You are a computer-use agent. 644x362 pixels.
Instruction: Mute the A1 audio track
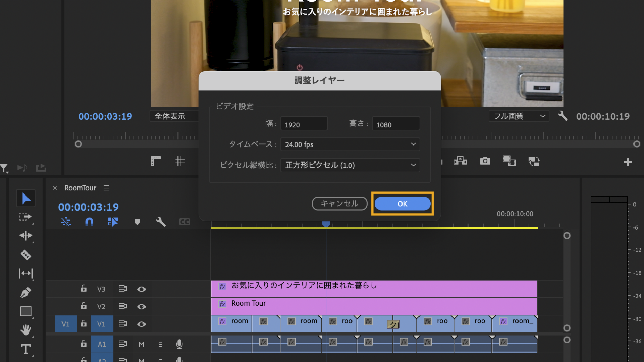142,344
